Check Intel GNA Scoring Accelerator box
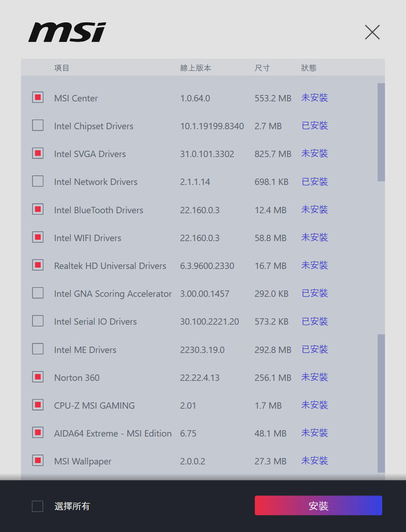 coord(37,293)
